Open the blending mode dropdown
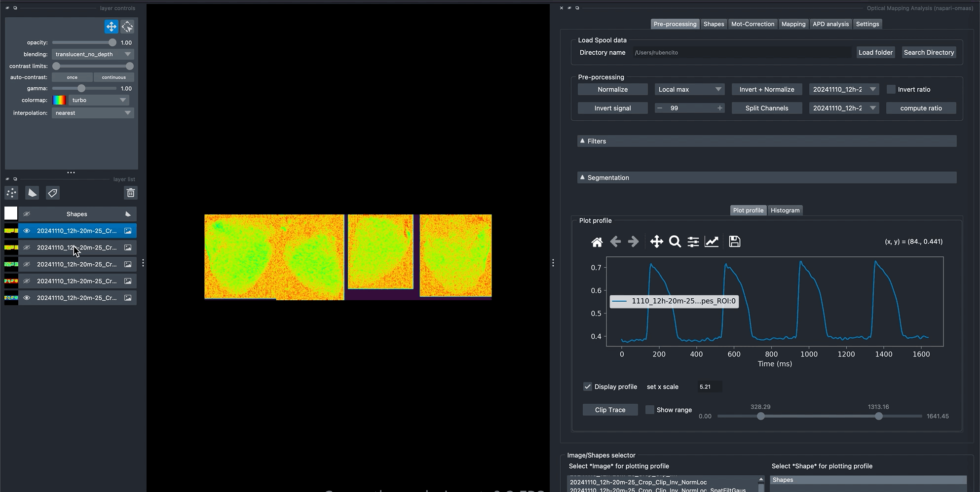This screenshot has width=980, height=492. [x=93, y=54]
